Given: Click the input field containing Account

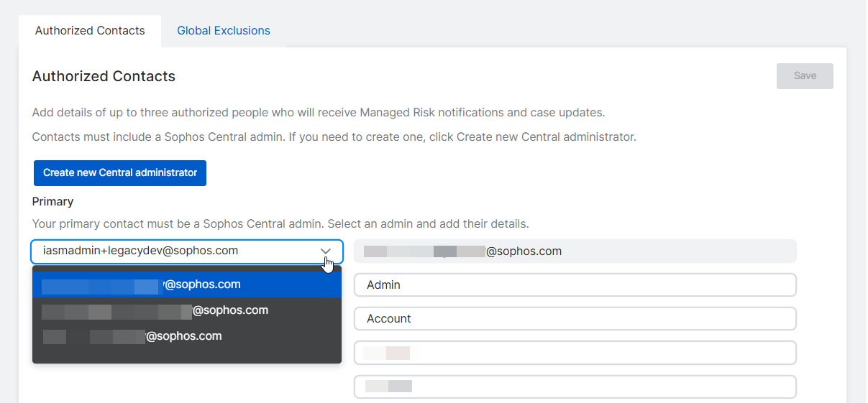Looking at the screenshot, I should tap(575, 319).
